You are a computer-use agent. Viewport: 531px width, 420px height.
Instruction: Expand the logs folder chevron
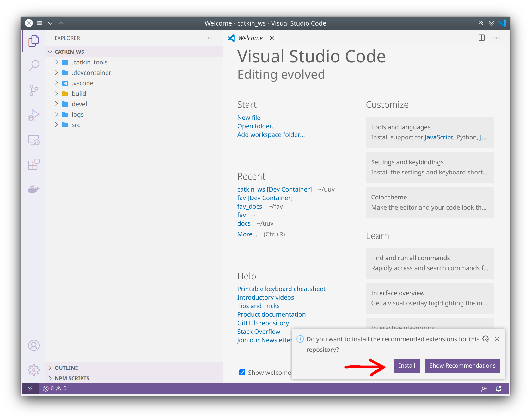click(x=56, y=114)
